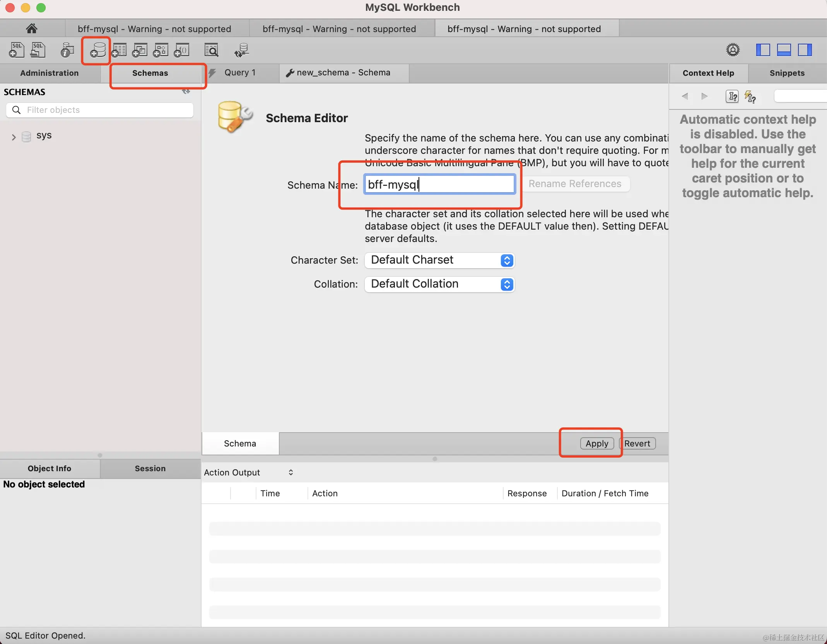
Task: Create a new table
Action: point(120,49)
